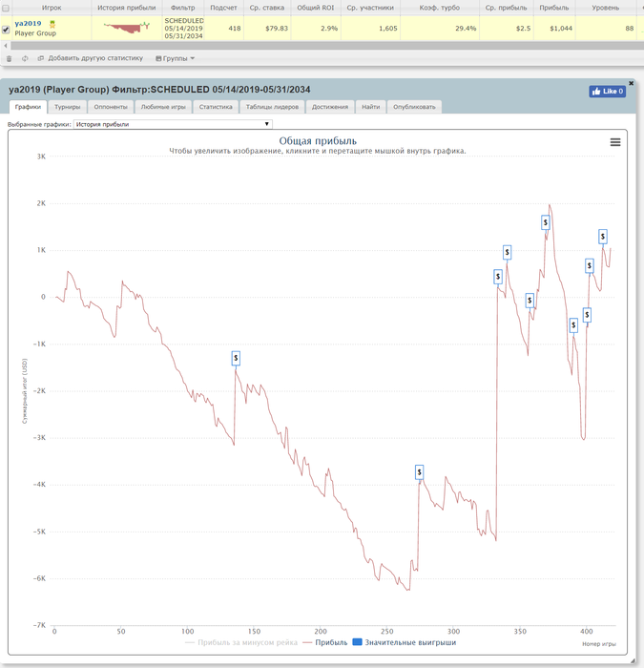This screenshot has height=668, width=644.
Task: Open the Оппоненты tab
Action: point(111,107)
